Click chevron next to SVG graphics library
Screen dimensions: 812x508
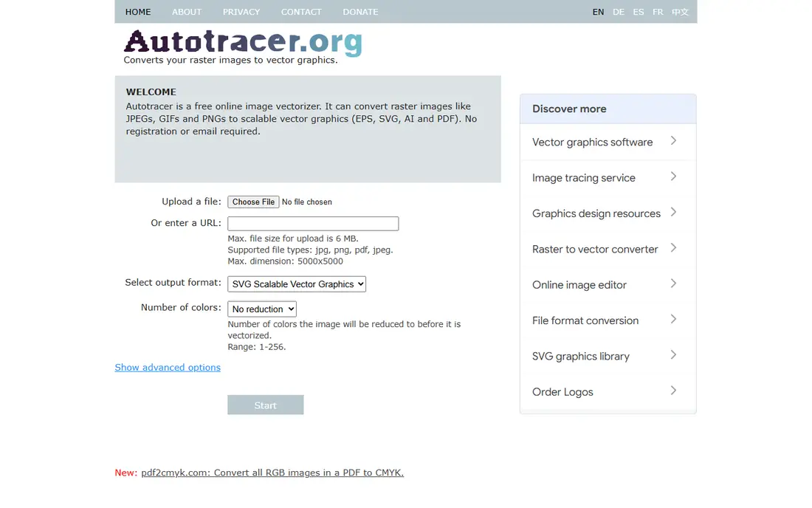click(x=674, y=355)
